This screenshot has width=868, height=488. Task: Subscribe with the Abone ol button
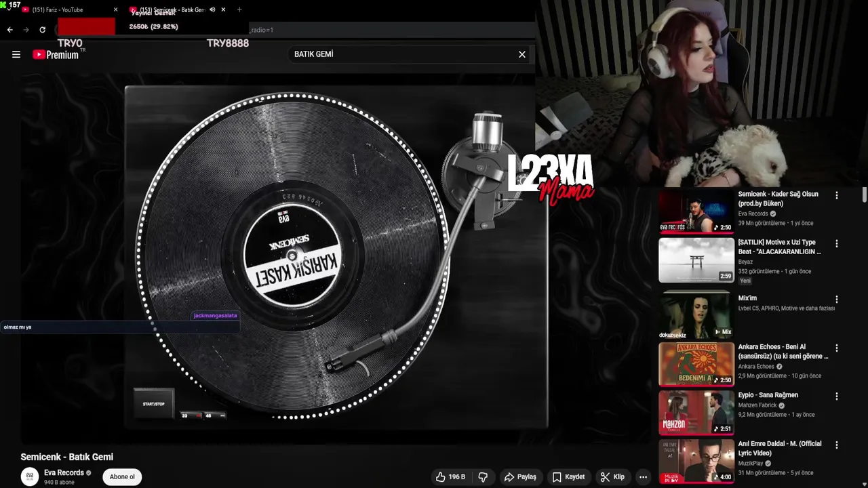coord(122,476)
